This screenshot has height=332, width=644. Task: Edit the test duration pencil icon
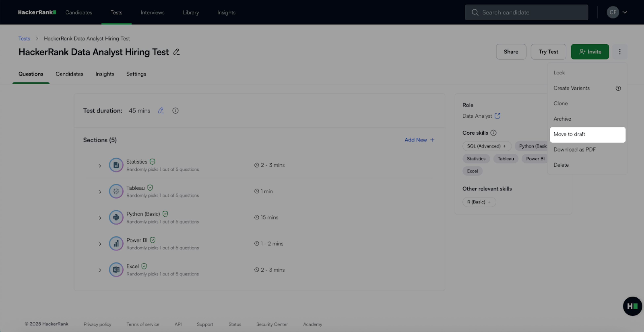(161, 111)
